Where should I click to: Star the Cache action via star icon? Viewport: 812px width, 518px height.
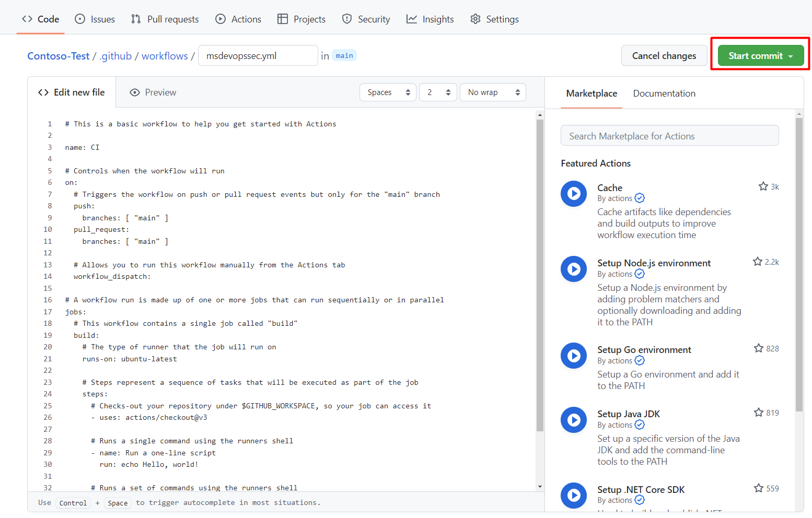pos(762,186)
